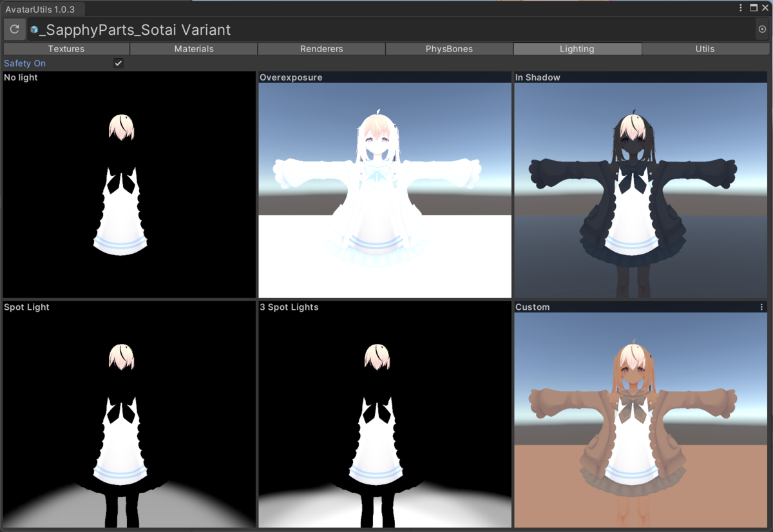This screenshot has width=773, height=532.
Task: Click the Safety On label
Action: coord(25,63)
